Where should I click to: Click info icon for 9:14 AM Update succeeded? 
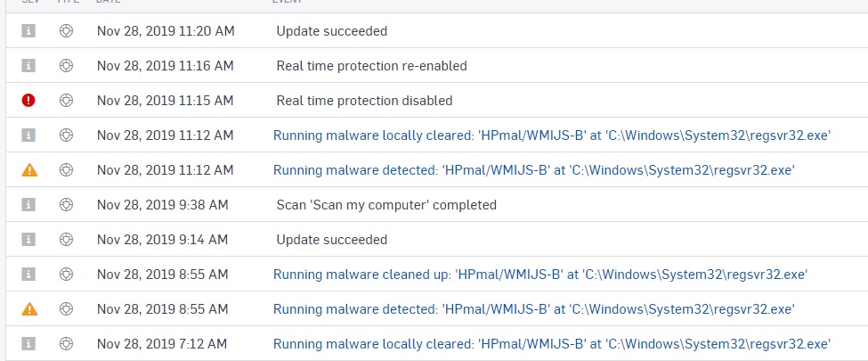(x=28, y=240)
